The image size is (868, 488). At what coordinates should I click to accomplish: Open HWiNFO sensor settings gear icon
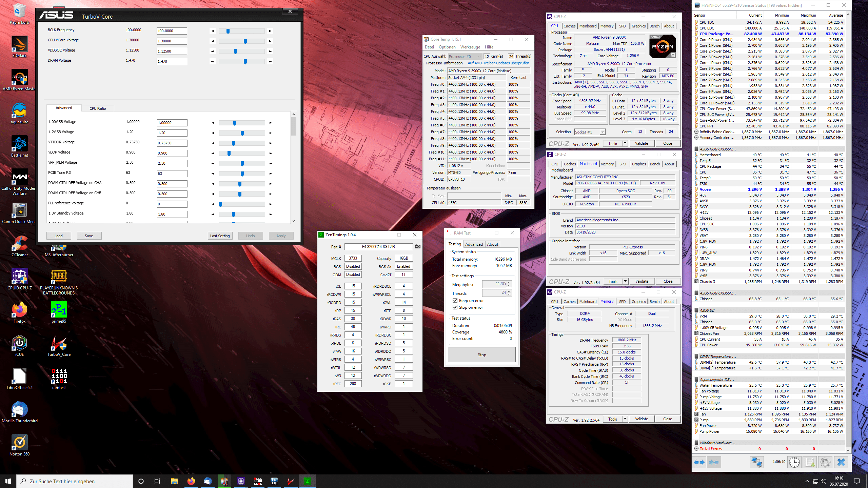825,462
